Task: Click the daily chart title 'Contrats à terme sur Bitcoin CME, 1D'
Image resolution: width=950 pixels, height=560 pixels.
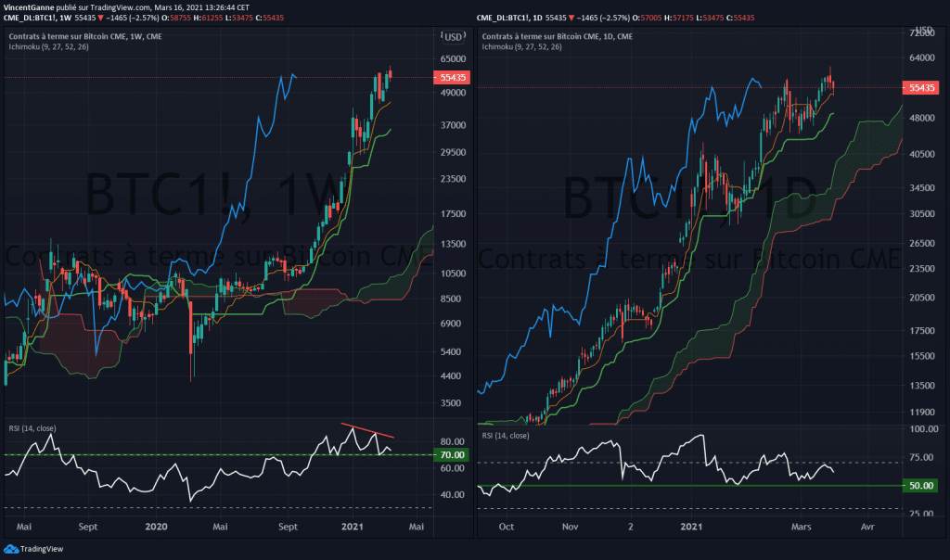Action: (556, 36)
